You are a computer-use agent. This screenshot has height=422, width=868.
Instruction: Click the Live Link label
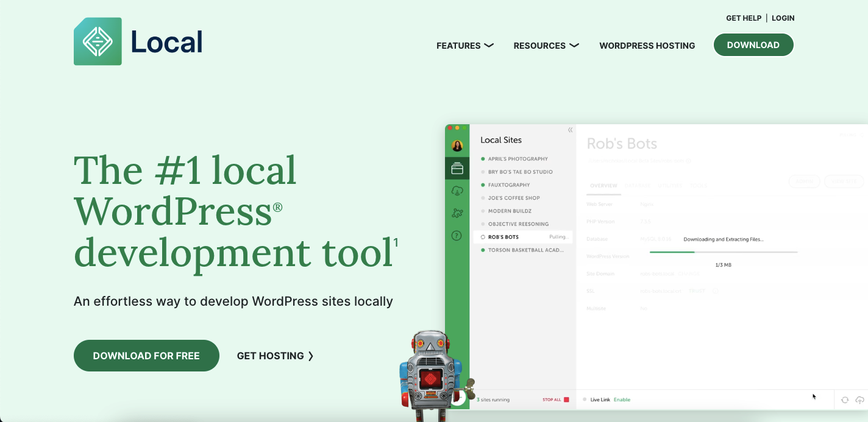point(600,400)
